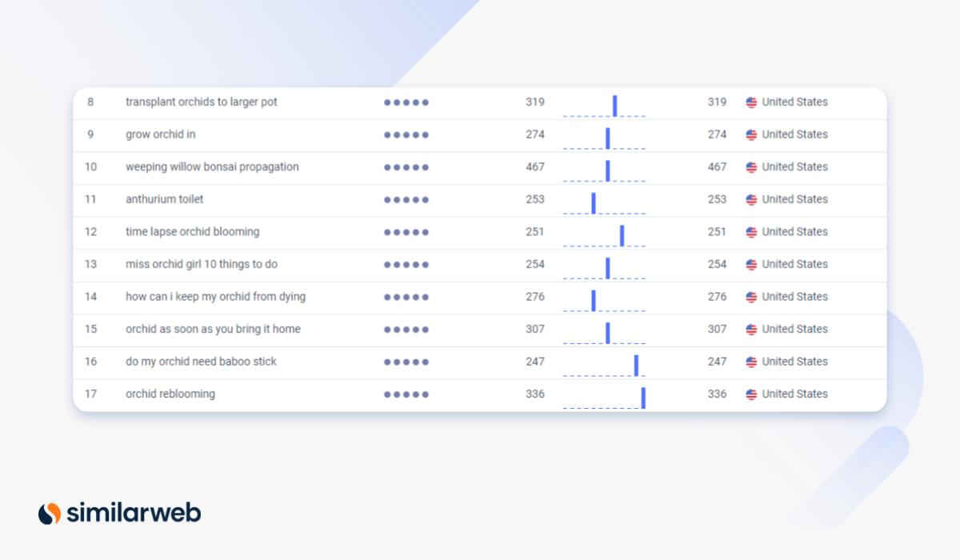The height and width of the screenshot is (560, 960).
Task: Select United States label in row 15
Action: pos(794,329)
